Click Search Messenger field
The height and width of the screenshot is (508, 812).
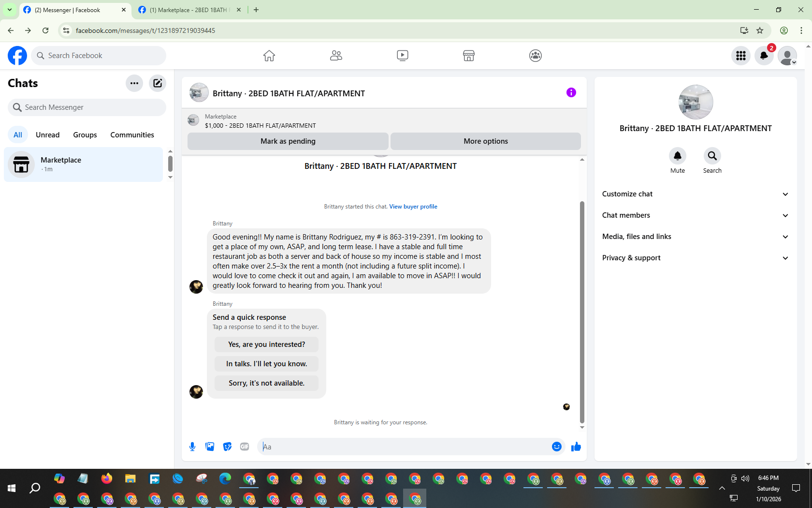pyautogui.click(x=87, y=107)
